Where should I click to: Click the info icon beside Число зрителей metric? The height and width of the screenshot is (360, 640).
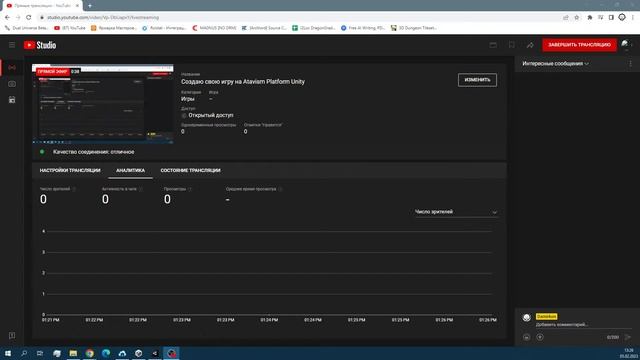coord(74,189)
